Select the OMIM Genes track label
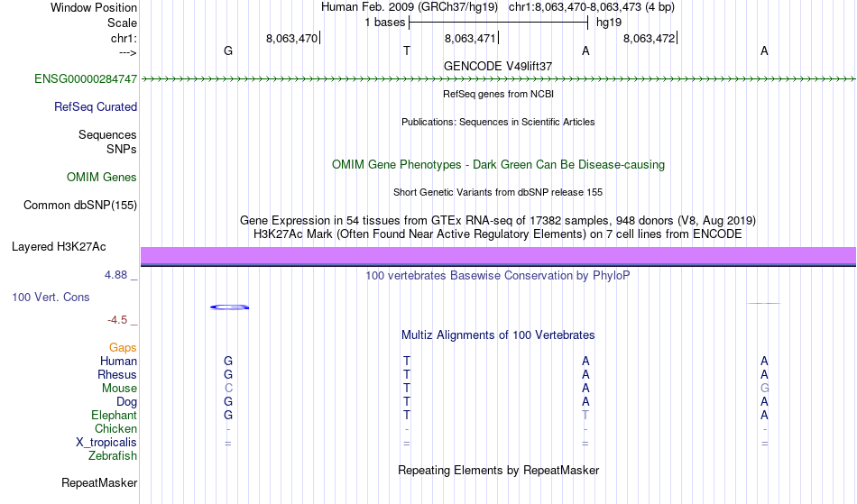 click(101, 178)
